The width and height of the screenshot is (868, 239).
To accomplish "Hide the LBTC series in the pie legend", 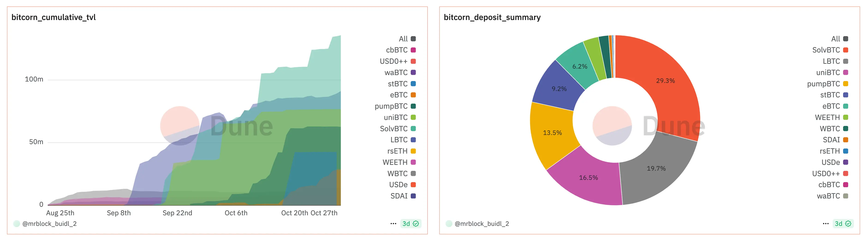I will point(835,61).
